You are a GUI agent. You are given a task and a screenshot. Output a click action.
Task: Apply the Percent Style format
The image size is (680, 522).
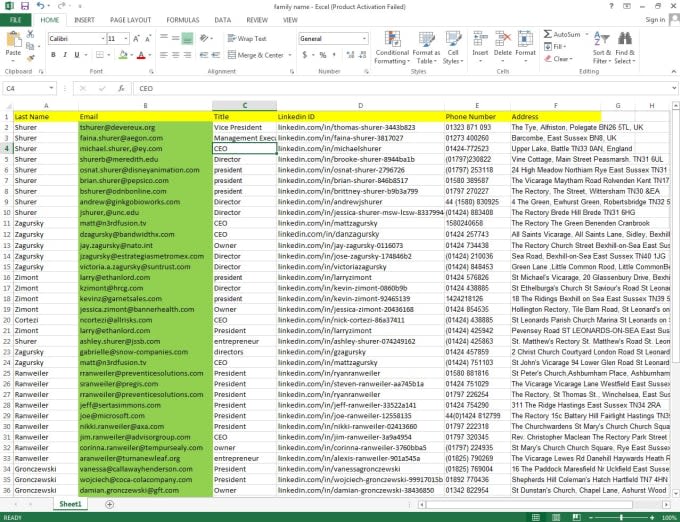[x=323, y=55]
